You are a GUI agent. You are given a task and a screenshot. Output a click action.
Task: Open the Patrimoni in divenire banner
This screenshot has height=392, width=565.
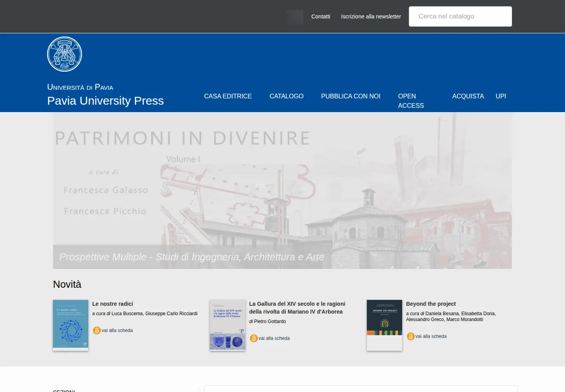tap(282, 190)
